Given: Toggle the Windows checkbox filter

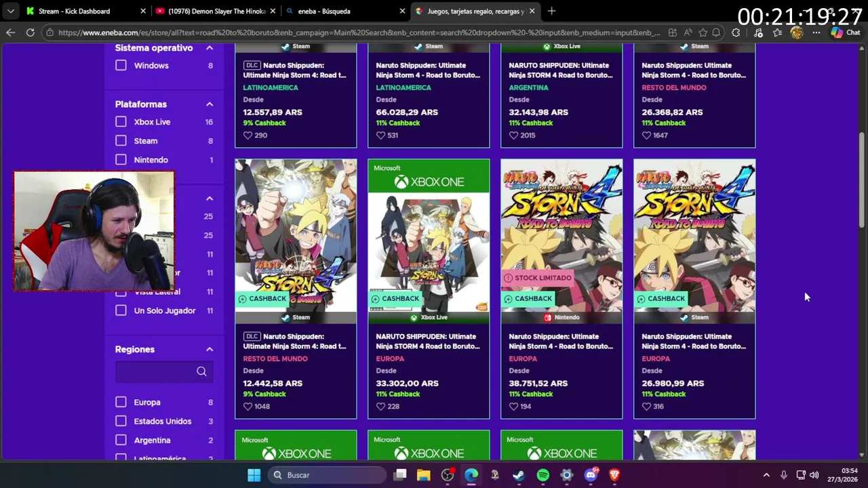Looking at the screenshot, I should coord(121,66).
